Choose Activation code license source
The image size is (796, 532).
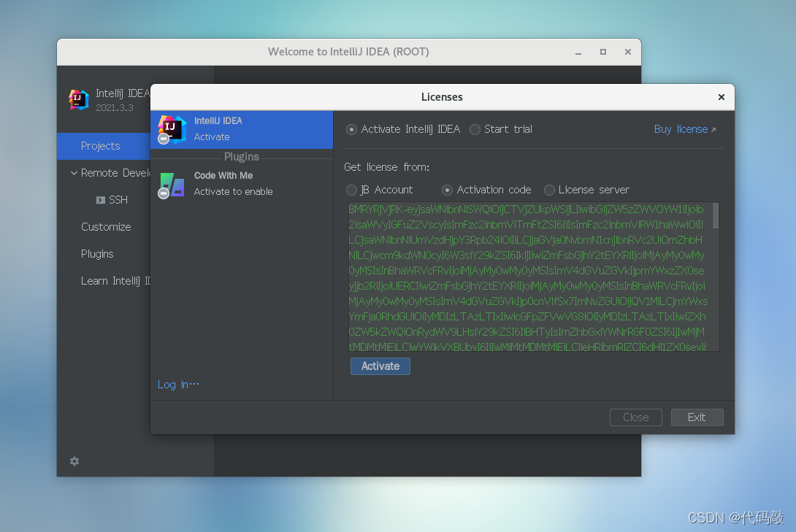point(447,190)
